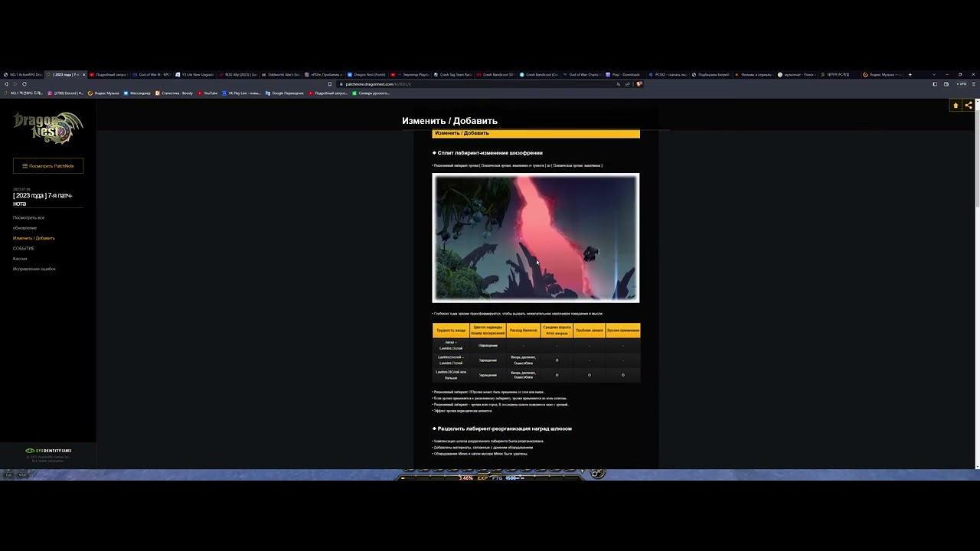Open a new tab with plus button
This screenshot has width=980, height=551.
[x=910, y=75]
